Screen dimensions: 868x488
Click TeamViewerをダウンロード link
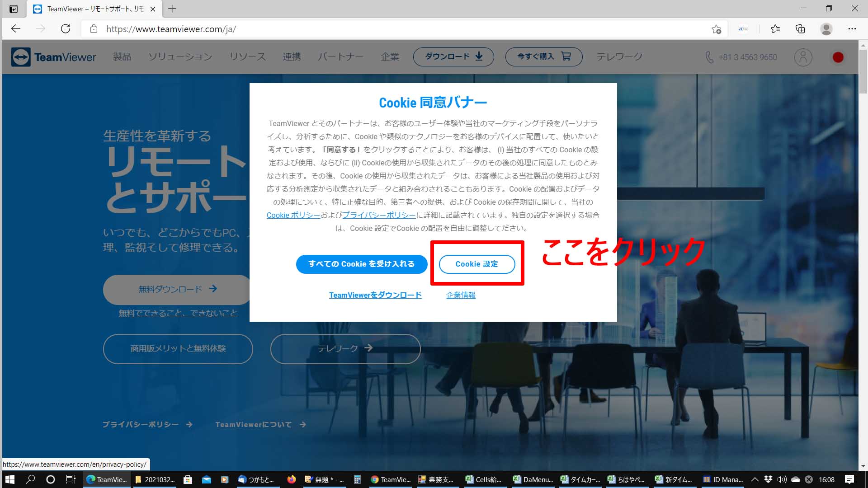point(375,295)
